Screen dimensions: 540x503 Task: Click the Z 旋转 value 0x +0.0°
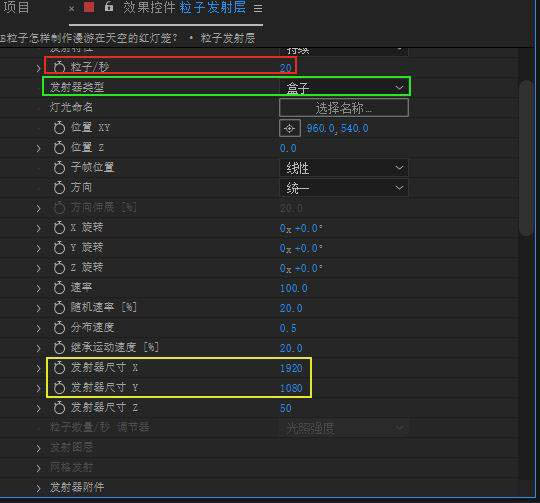click(x=301, y=268)
